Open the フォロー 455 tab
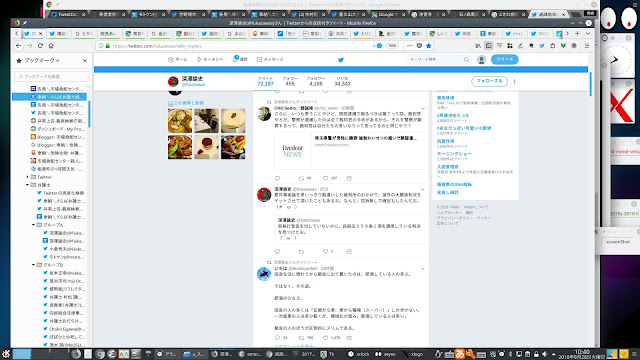The width and height of the screenshot is (640, 360). click(x=290, y=81)
